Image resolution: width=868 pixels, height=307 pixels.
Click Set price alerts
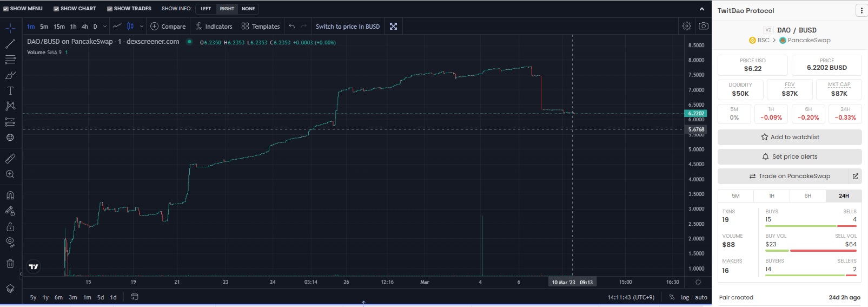coord(790,156)
